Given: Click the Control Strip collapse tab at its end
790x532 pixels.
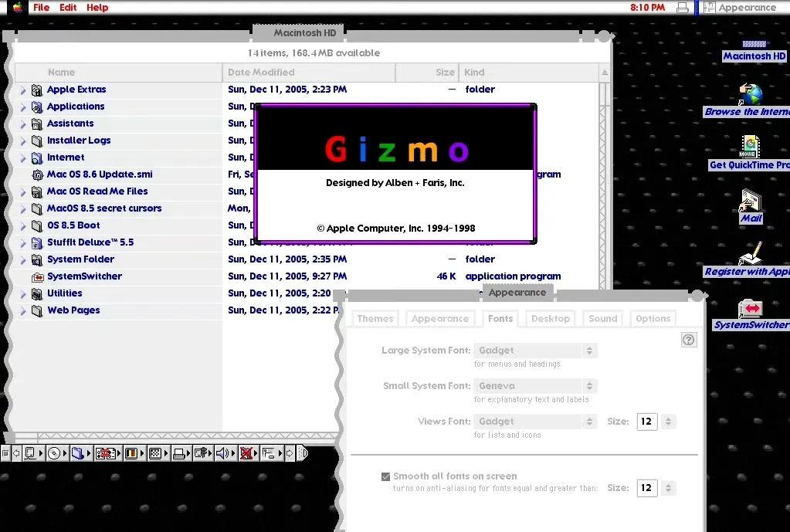Looking at the screenshot, I should [302, 453].
